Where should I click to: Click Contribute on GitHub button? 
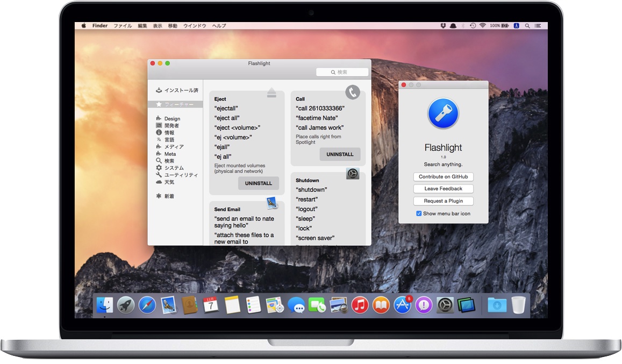click(443, 177)
